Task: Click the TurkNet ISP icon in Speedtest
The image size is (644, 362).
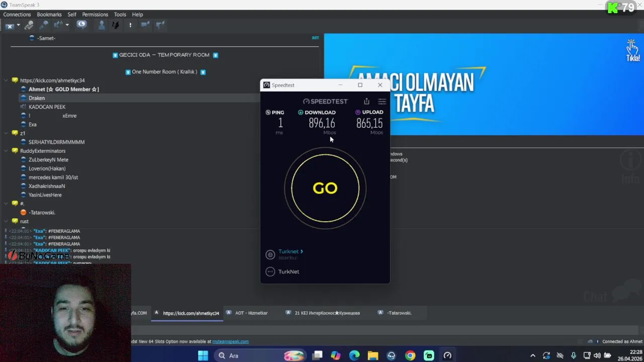Action: coord(270,271)
